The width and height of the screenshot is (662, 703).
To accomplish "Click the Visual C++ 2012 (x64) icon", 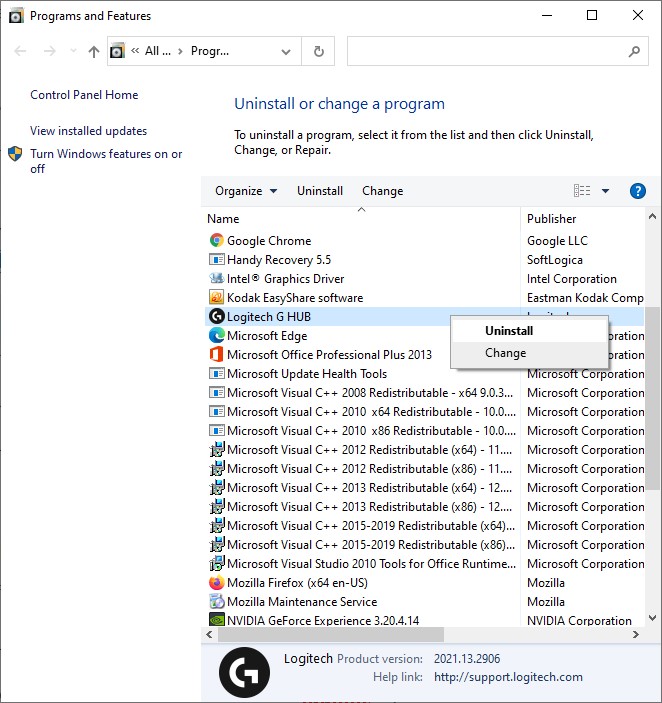I will pos(216,449).
